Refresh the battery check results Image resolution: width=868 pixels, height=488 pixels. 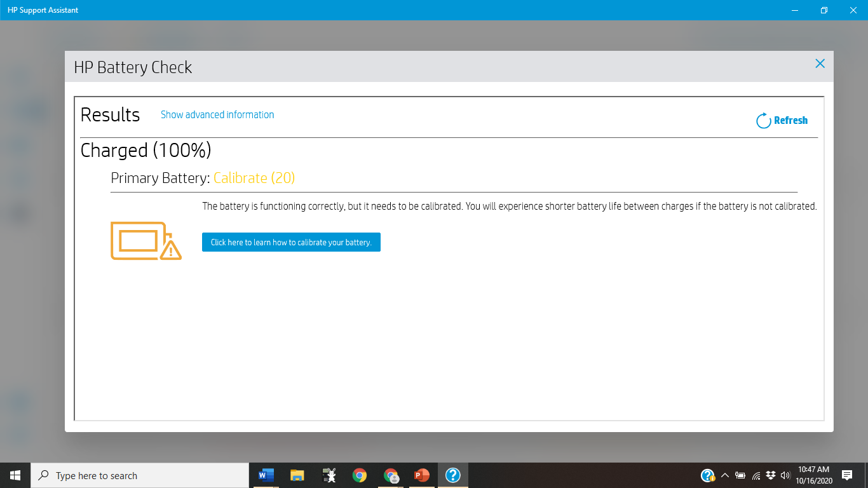click(x=782, y=120)
